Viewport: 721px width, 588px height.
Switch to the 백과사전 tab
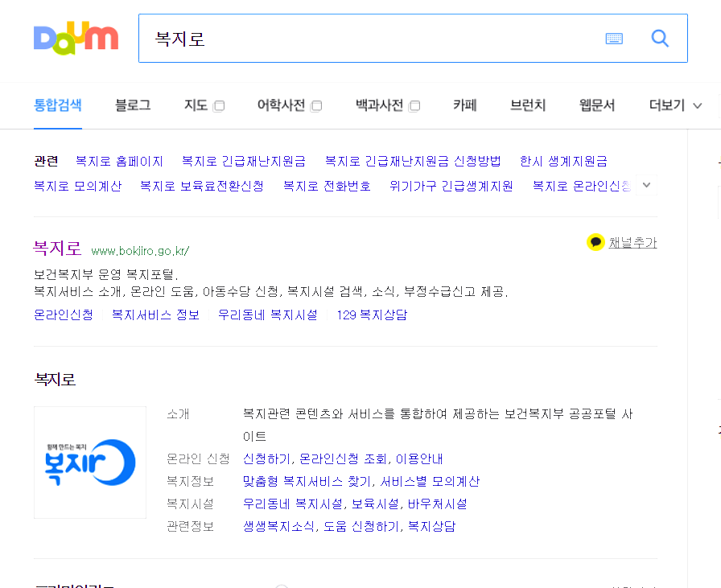coord(379,105)
